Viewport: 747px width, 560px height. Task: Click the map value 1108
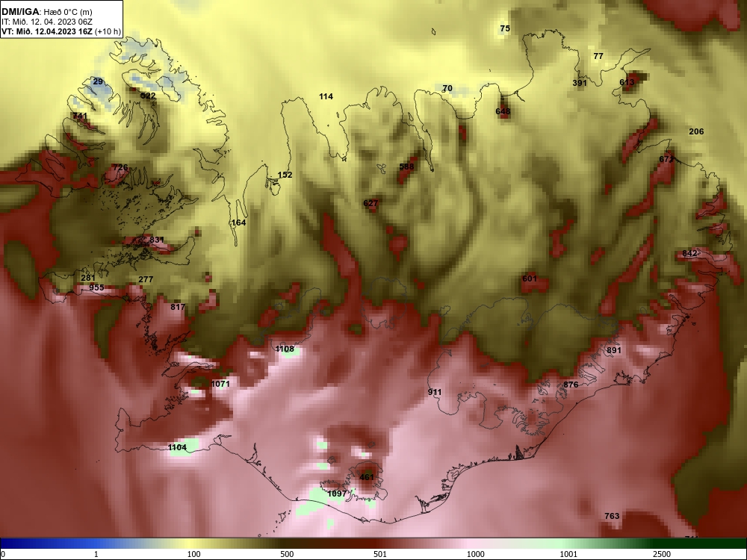[x=285, y=349]
